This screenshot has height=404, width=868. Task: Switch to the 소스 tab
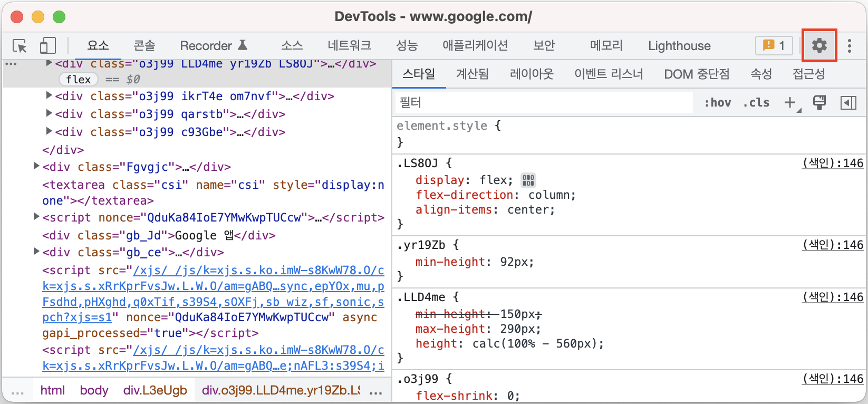tap(292, 46)
